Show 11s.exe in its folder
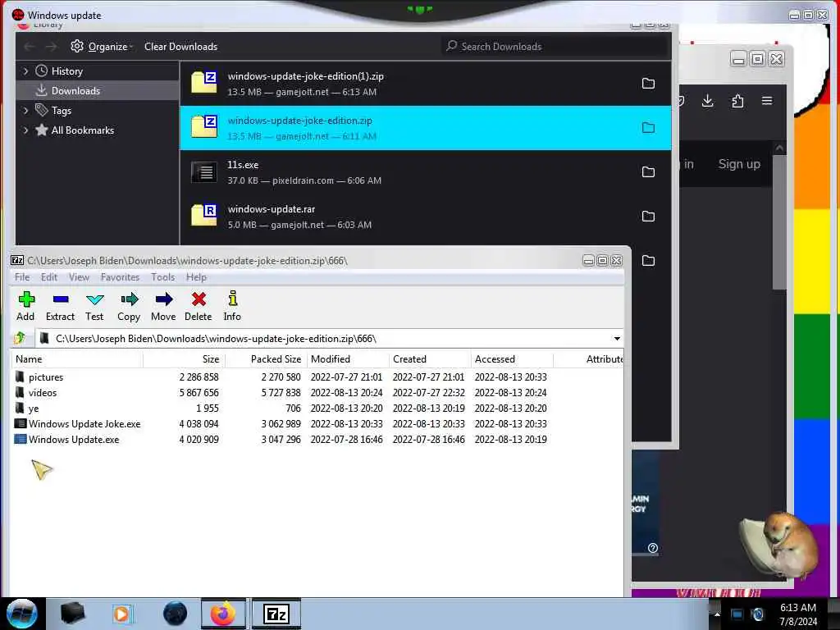This screenshot has width=840, height=630. point(648,172)
